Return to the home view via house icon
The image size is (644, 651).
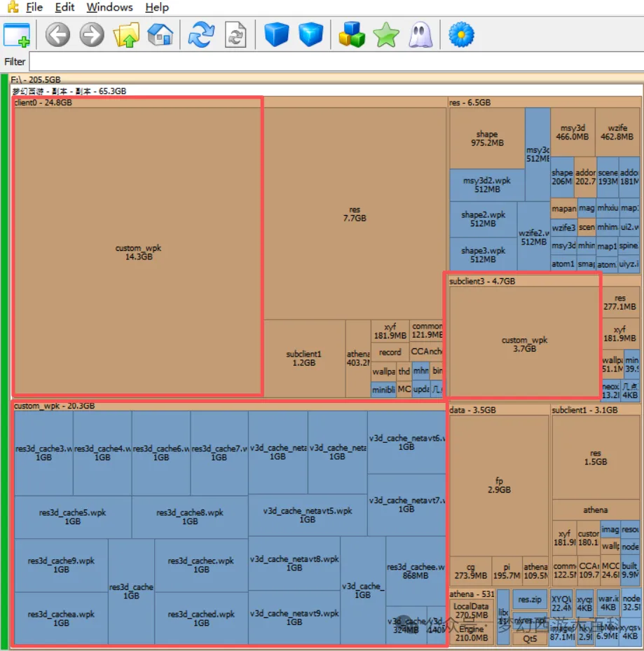tap(160, 34)
